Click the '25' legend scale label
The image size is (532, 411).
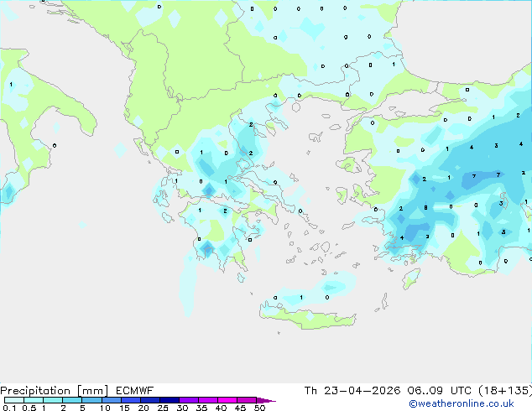pos(163,408)
